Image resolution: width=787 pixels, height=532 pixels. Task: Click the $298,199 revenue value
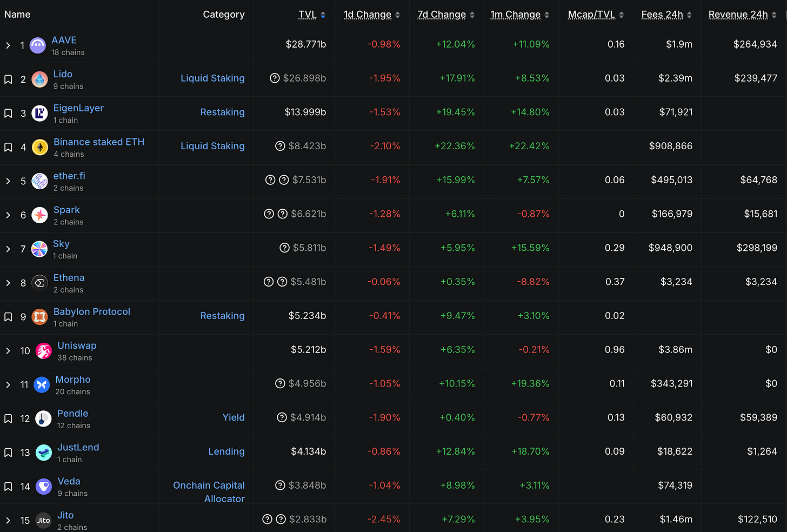pyautogui.click(x=757, y=248)
